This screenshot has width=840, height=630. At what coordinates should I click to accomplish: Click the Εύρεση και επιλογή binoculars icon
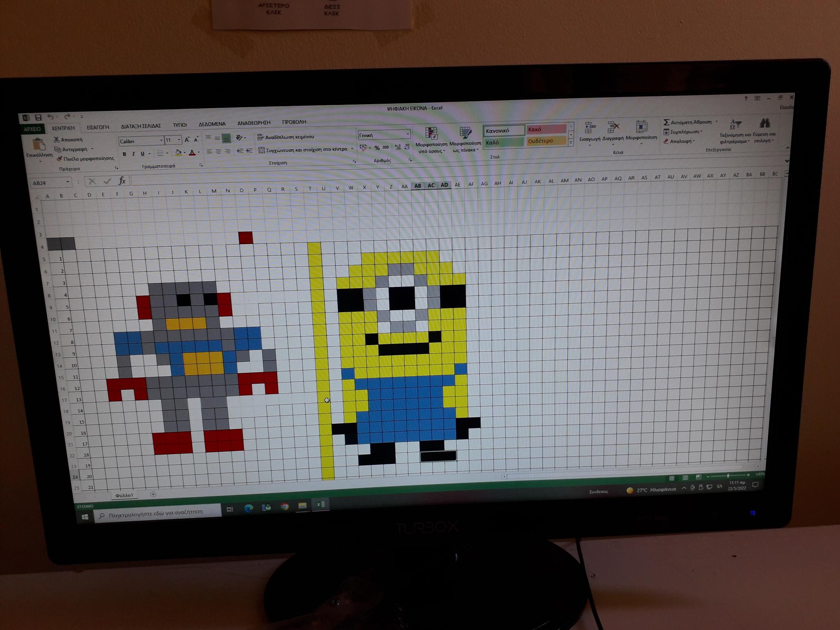(764, 123)
